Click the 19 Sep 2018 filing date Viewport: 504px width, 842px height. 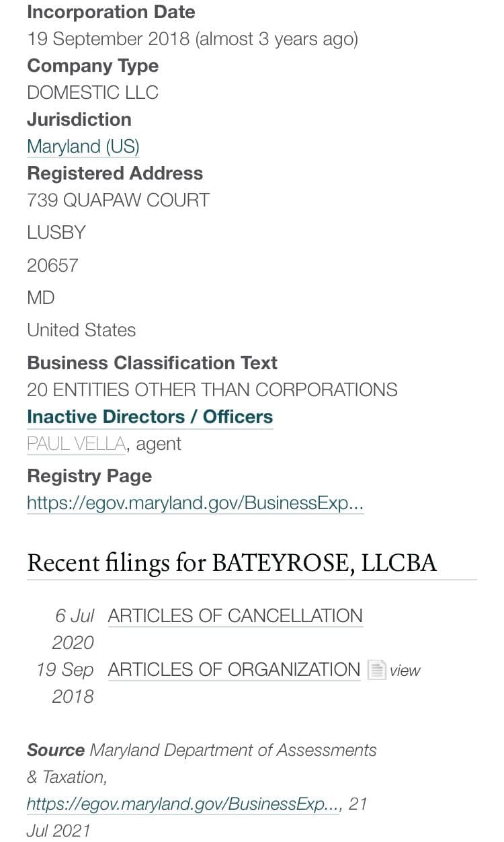[x=66, y=683]
